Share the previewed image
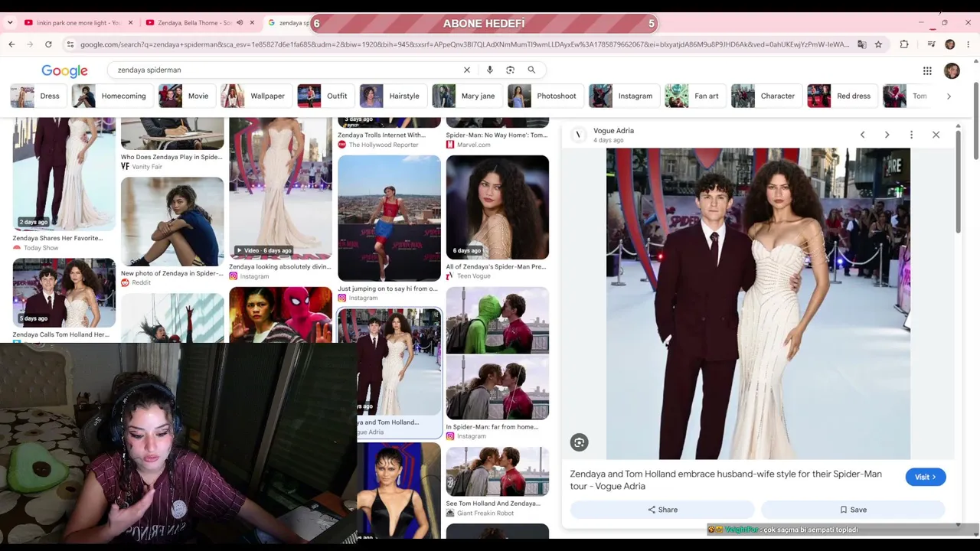This screenshot has width=980, height=551. pyautogui.click(x=662, y=510)
